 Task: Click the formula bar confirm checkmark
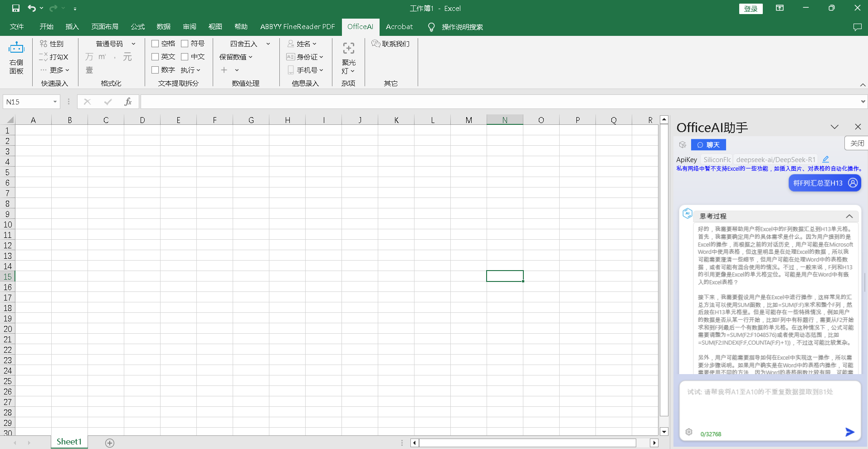pos(108,102)
